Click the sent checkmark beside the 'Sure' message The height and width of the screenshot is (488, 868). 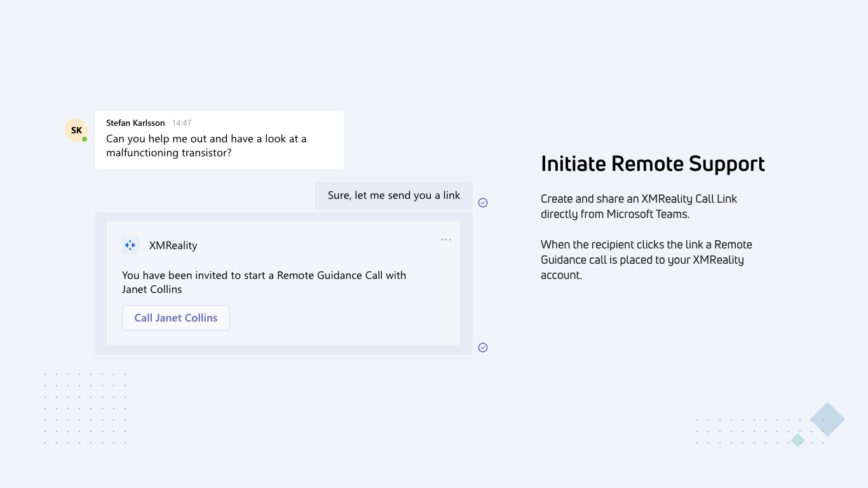tap(483, 203)
